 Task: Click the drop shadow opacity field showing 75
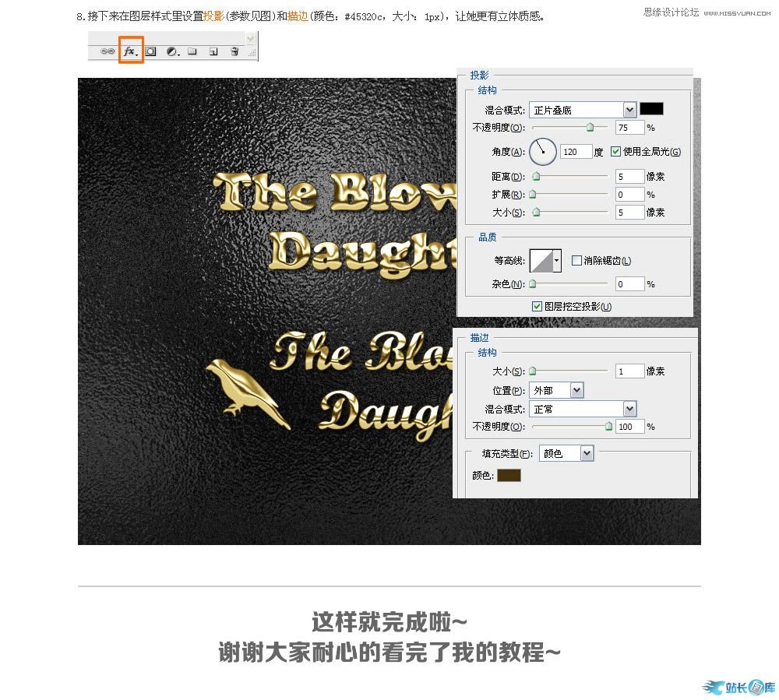[629, 128]
